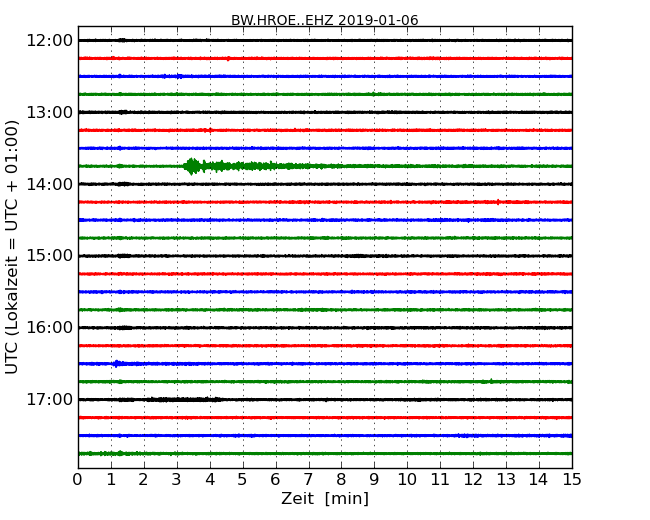Click the x-axis tick label 10

[407, 480]
